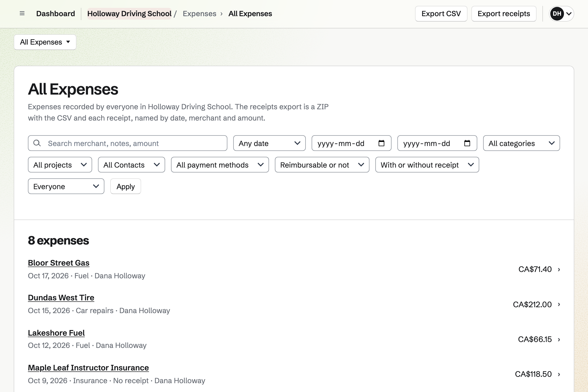The image size is (588, 392).
Task: Open Maple Leaf Instructor Insurance via chevron
Action: (x=559, y=374)
